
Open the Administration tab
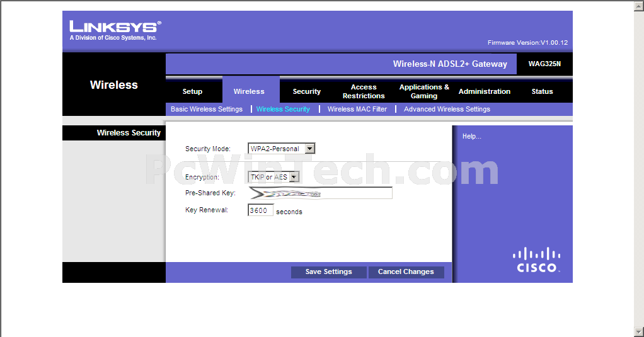[x=484, y=91]
